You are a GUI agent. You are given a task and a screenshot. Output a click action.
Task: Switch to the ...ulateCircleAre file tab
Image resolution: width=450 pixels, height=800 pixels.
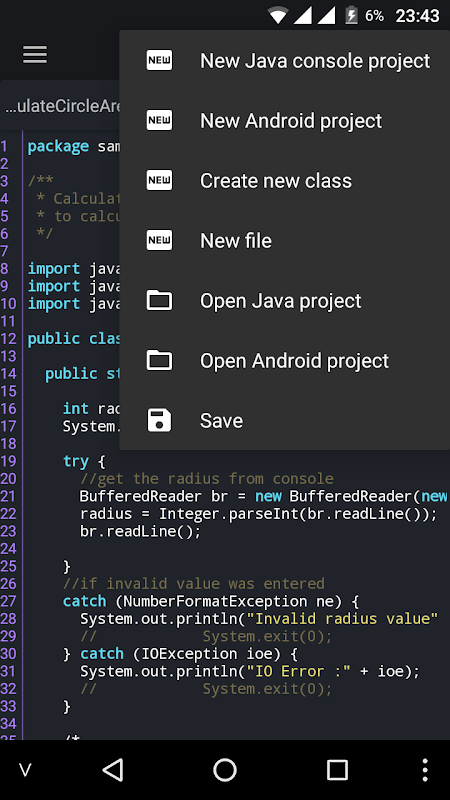(60, 106)
